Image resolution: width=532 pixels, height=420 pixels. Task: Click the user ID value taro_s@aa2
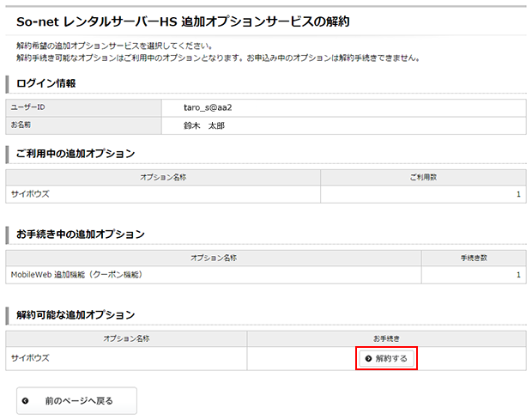click(x=209, y=107)
